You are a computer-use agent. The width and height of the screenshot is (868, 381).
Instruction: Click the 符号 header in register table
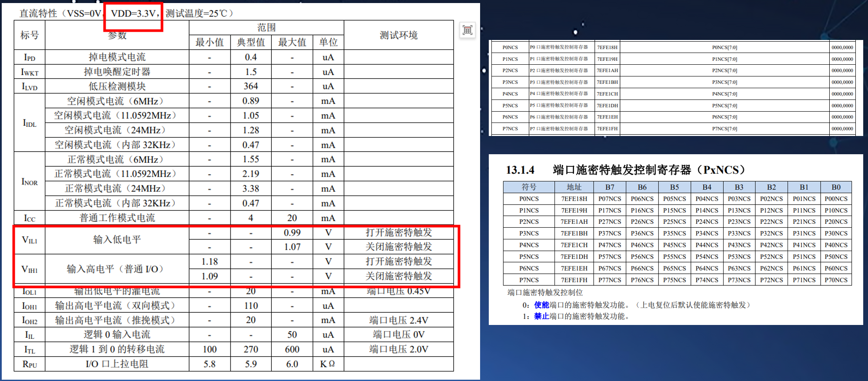point(529,187)
